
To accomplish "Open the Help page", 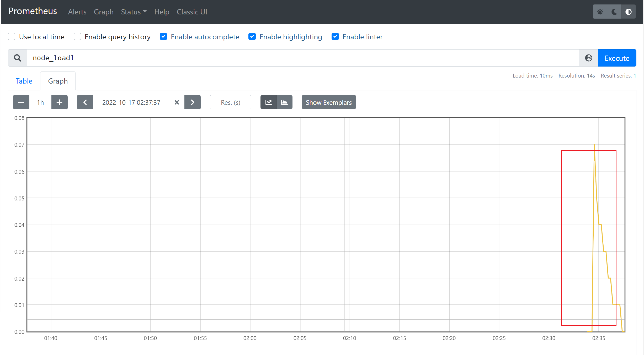I will coord(162,12).
